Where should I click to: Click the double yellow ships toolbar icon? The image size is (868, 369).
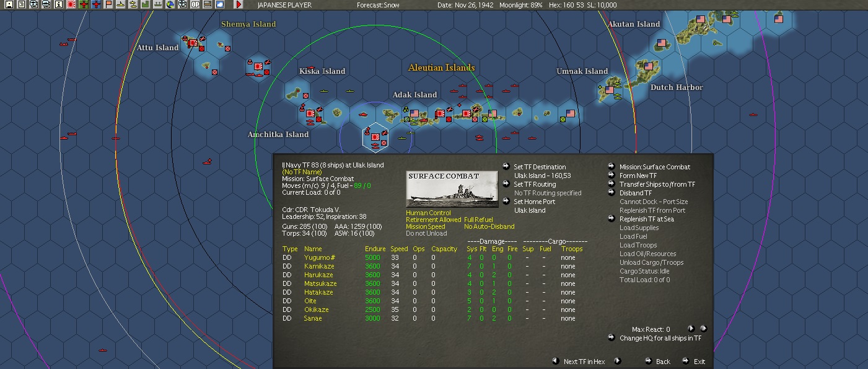click(x=133, y=4)
